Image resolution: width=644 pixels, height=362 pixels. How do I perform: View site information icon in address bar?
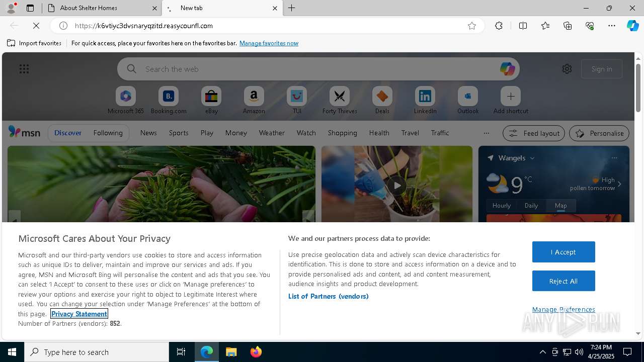(x=63, y=26)
